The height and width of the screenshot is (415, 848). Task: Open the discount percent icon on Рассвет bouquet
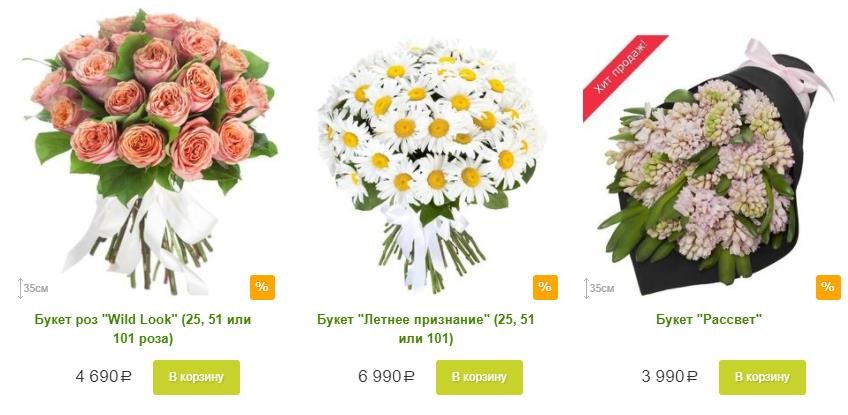coord(828,287)
